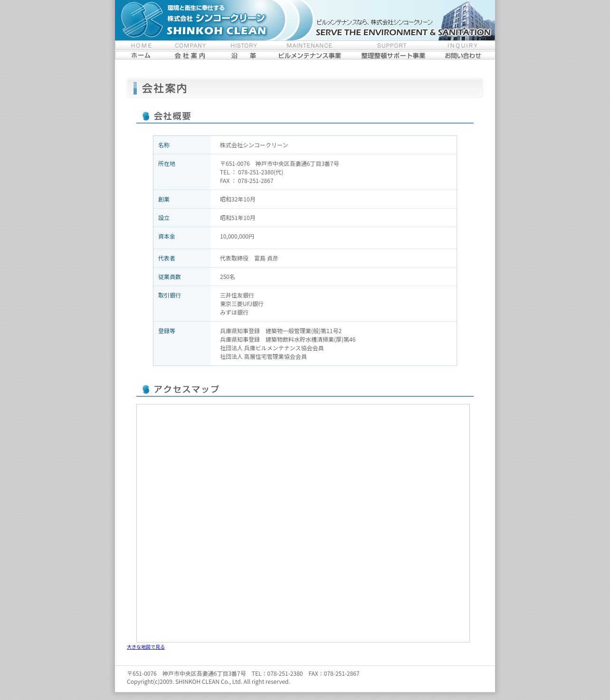The width and height of the screenshot is (610, 700).
Task: Click the ビルメンテナンスなら header tagline
Action: tap(374, 22)
